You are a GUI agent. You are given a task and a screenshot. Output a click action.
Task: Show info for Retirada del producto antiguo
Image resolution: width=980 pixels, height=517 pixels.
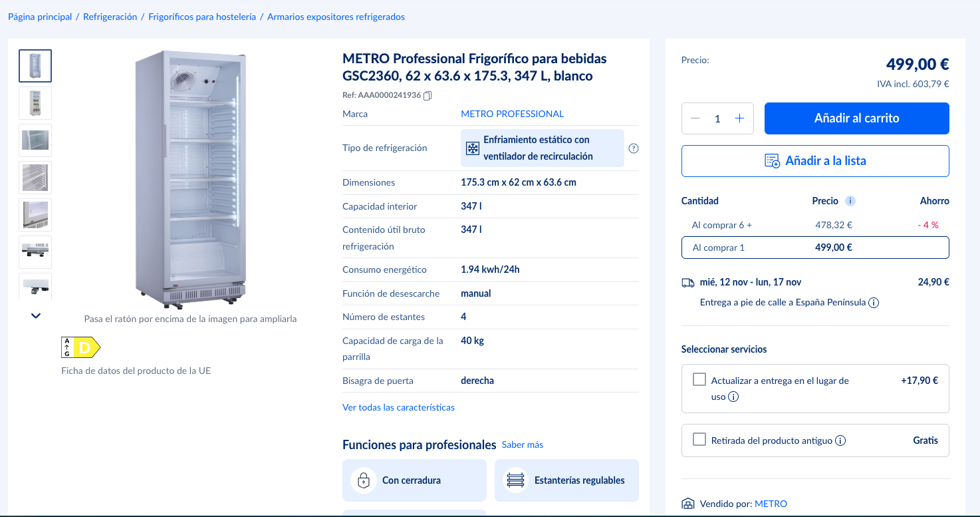[x=840, y=440]
